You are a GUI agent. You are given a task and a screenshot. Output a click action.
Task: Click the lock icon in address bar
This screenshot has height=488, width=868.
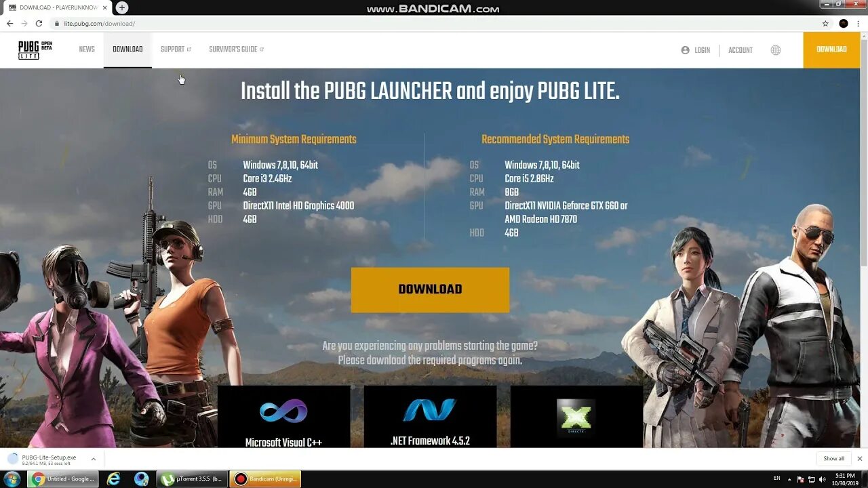coord(56,23)
